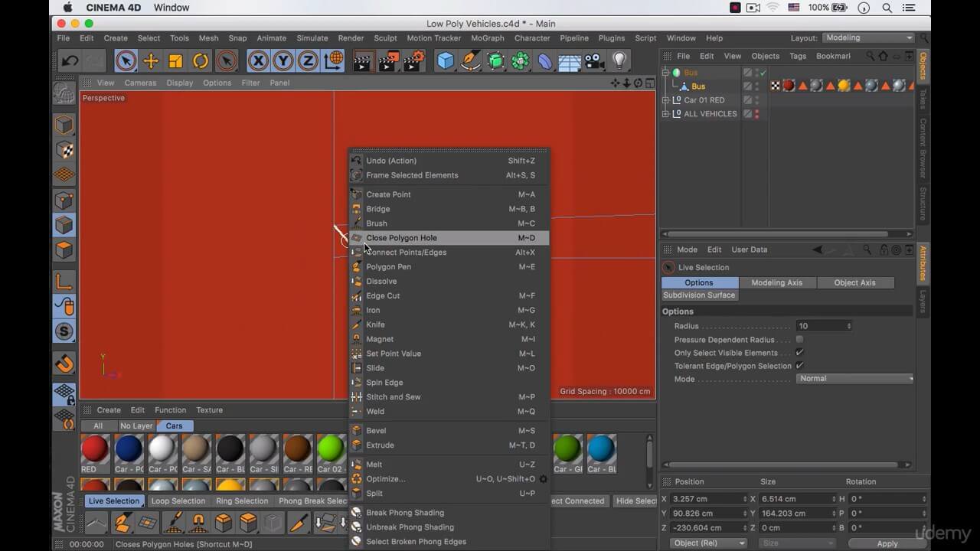The height and width of the screenshot is (551, 980).
Task: Select the Rotate tool icon
Action: 201,61
